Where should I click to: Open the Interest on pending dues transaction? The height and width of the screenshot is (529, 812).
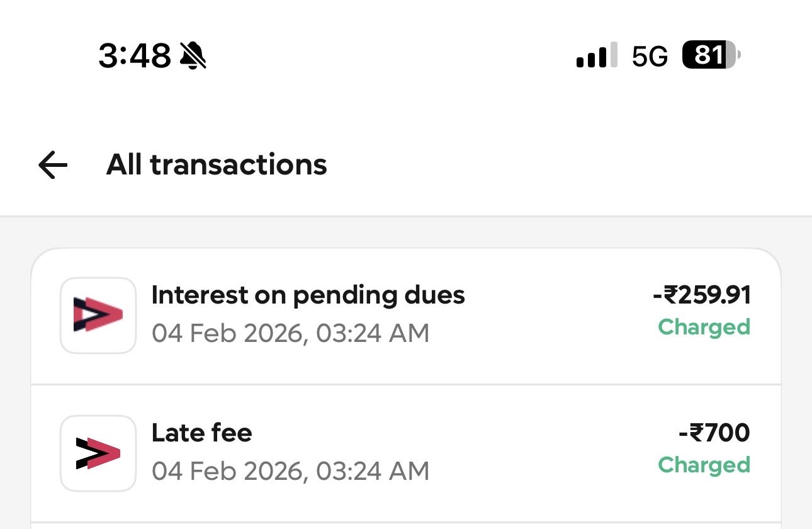(308, 295)
